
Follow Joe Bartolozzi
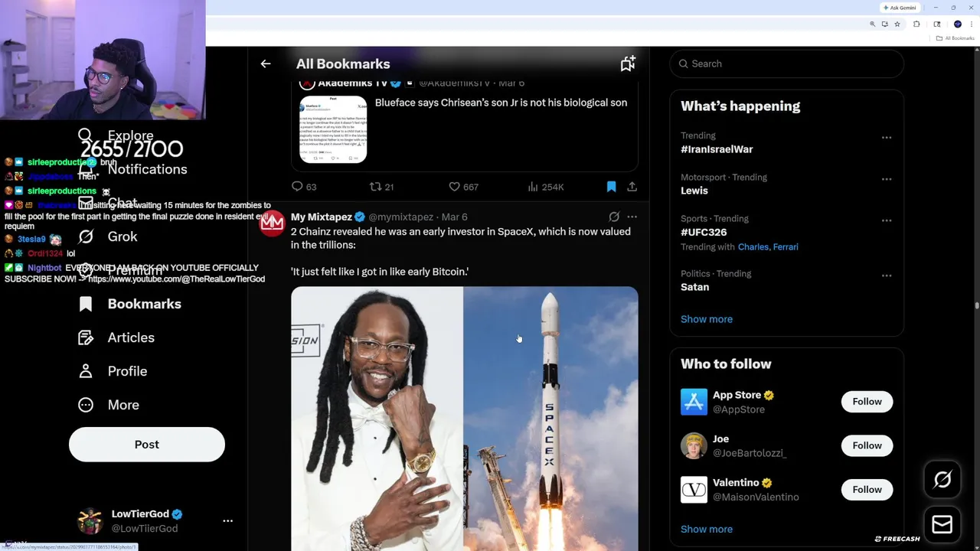(x=867, y=445)
